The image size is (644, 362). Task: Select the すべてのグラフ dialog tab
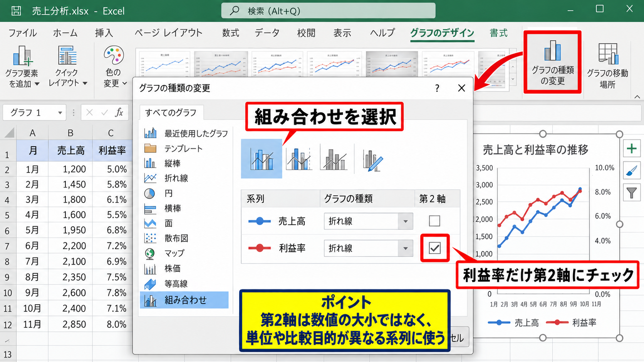coord(171,113)
